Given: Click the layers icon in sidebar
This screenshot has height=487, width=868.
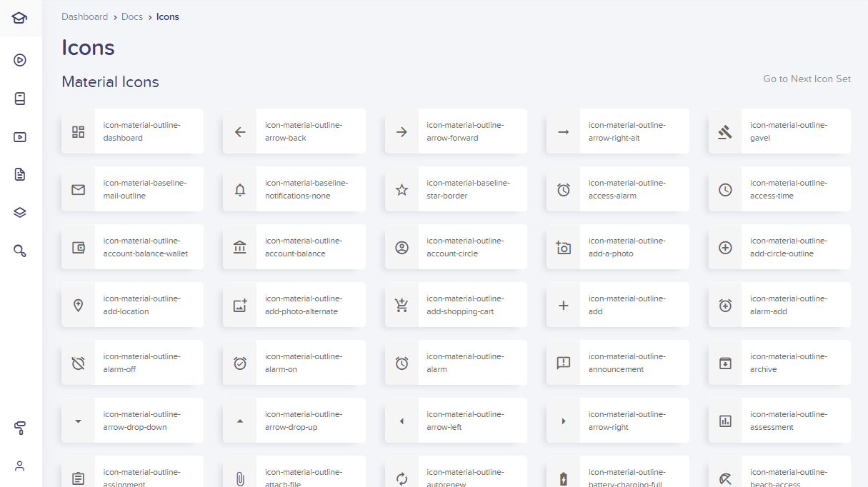Looking at the screenshot, I should click(20, 212).
